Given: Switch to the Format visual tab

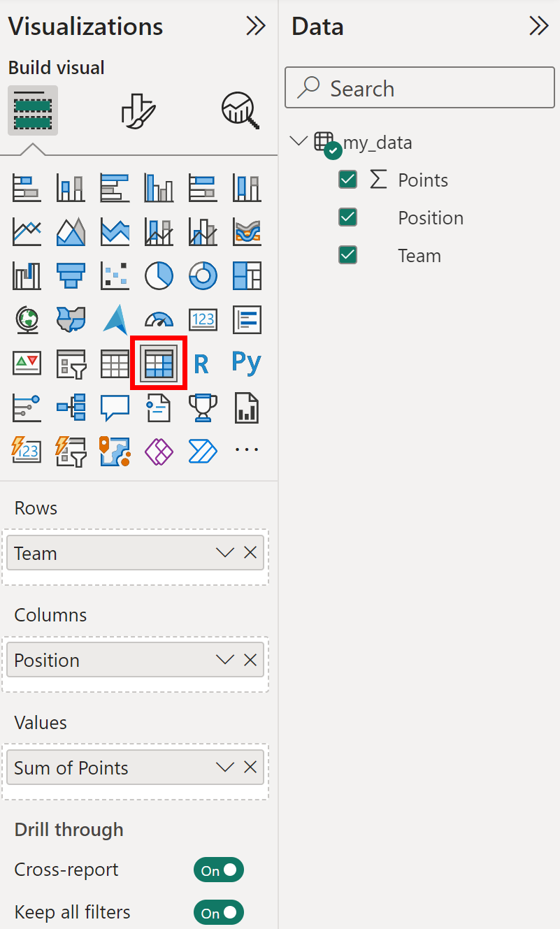Looking at the screenshot, I should [x=138, y=110].
